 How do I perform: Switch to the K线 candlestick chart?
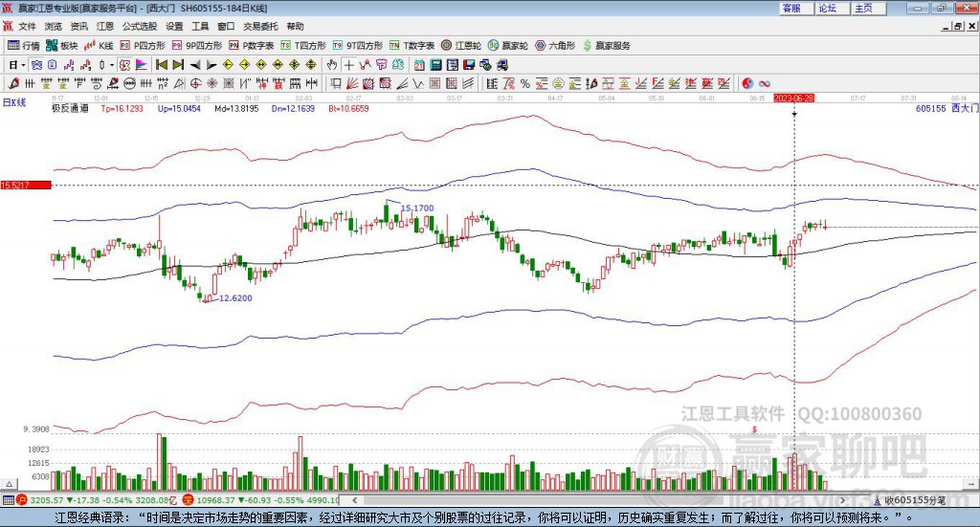(x=99, y=46)
